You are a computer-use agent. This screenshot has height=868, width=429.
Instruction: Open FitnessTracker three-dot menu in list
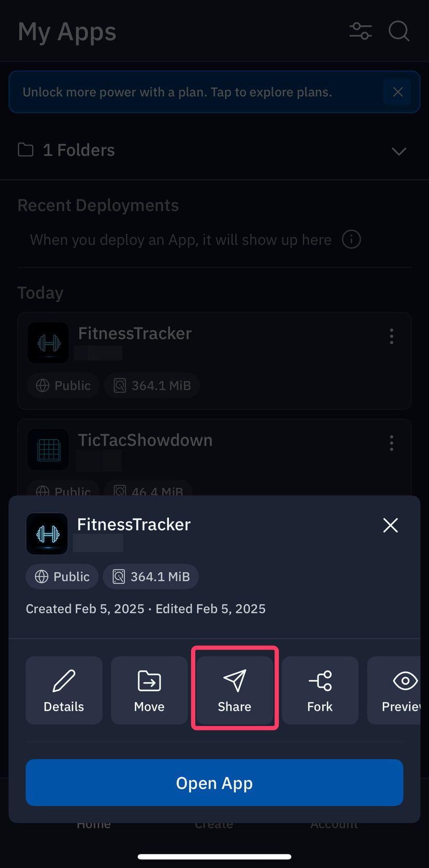click(x=392, y=337)
